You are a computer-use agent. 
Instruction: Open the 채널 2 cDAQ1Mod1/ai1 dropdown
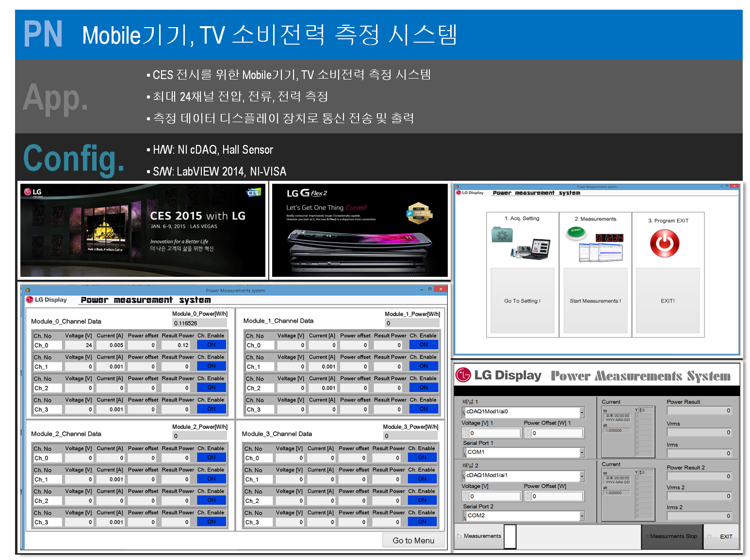[582, 476]
